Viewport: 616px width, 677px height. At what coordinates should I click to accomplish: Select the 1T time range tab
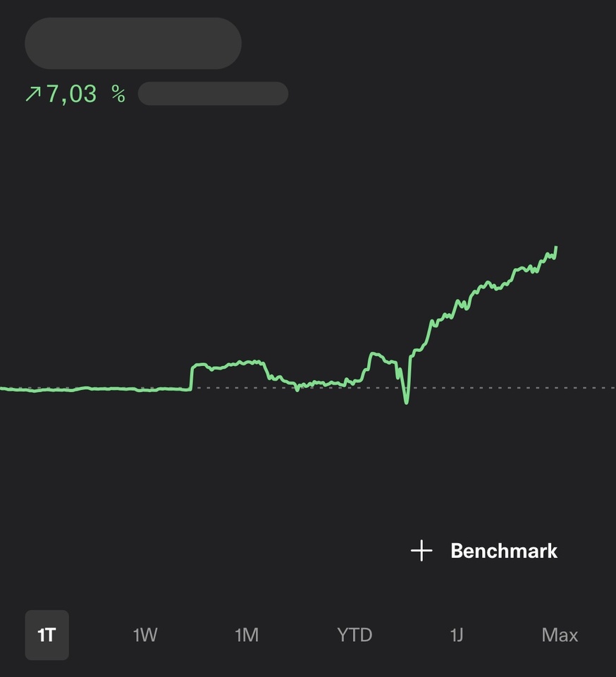point(47,635)
